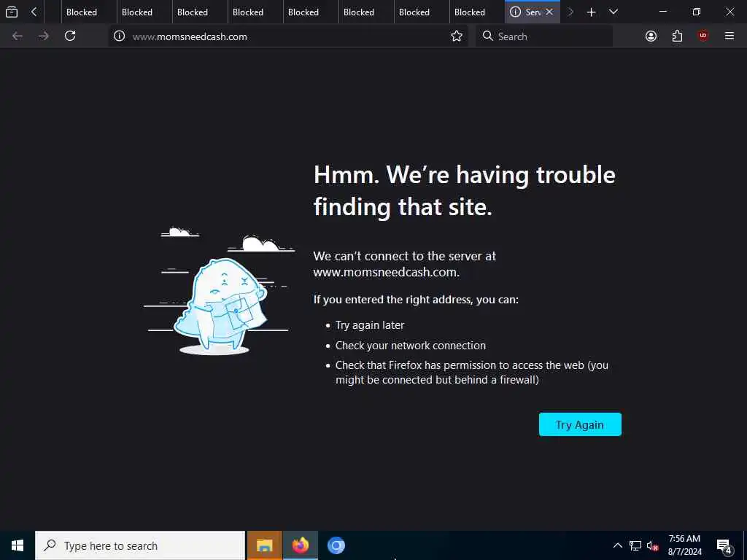The width and height of the screenshot is (747, 560).
Task: Reload the current page
Action: pos(70,36)
